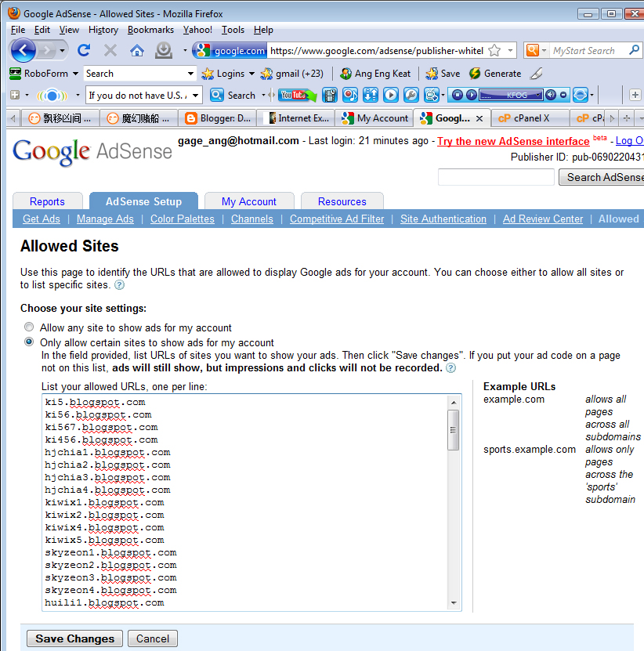
Task: Open the RoboForm Search combo box dropdown
Action: [x=190, y=74]
